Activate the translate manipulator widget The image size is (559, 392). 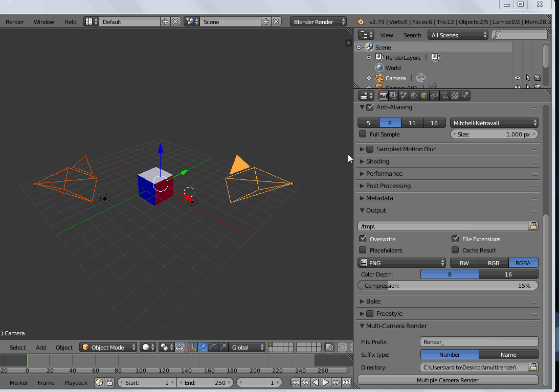(x=203, y=347)
